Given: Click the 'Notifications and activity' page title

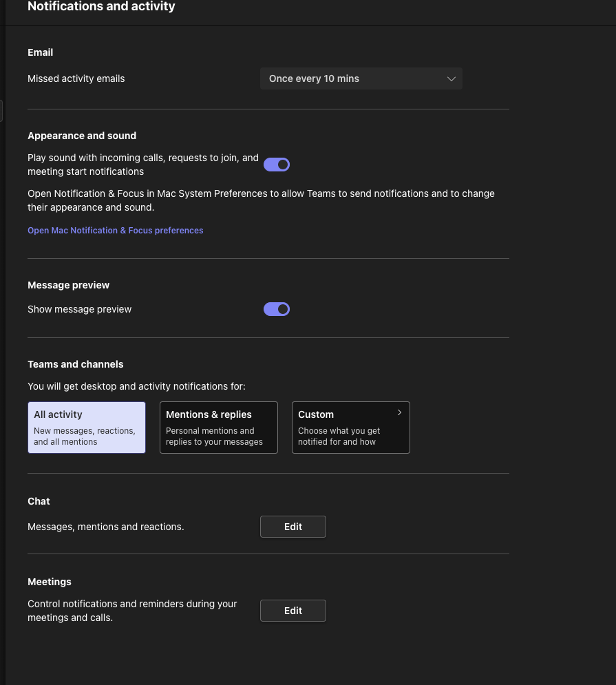Looking at the screenshot, I should (101, 6).
